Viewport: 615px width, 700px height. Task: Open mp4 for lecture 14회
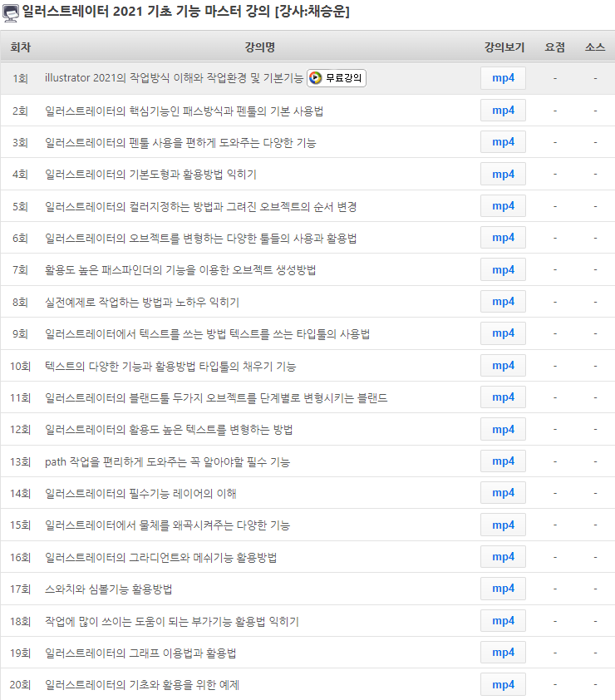point(503,493)
